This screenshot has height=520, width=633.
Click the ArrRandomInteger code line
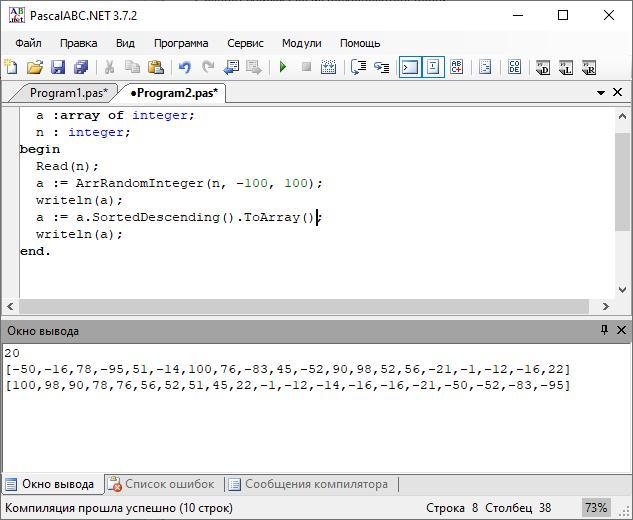pyautogui.click(x=179, y=183)
